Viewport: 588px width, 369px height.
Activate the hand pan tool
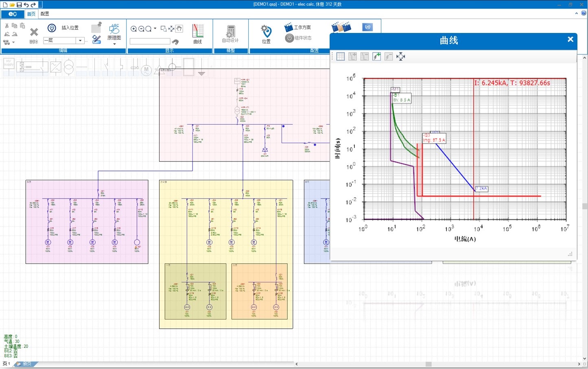[x=179, y=29]
